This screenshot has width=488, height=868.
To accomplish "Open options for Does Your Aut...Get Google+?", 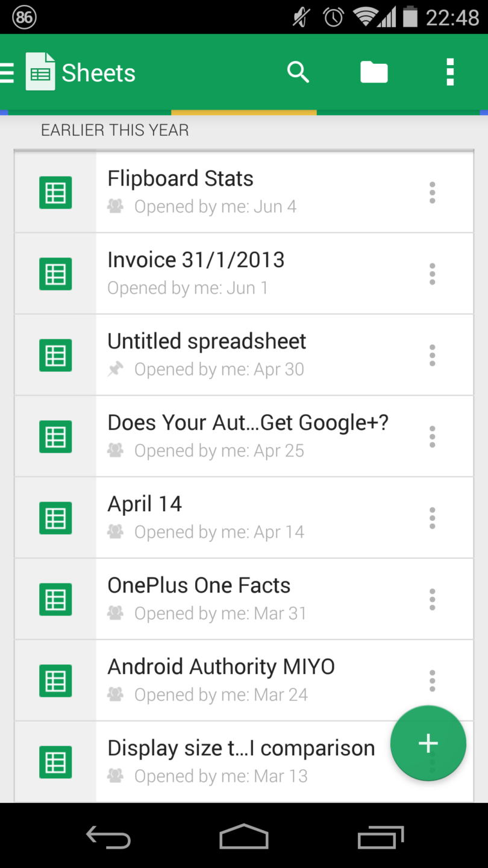I will 432,436.
